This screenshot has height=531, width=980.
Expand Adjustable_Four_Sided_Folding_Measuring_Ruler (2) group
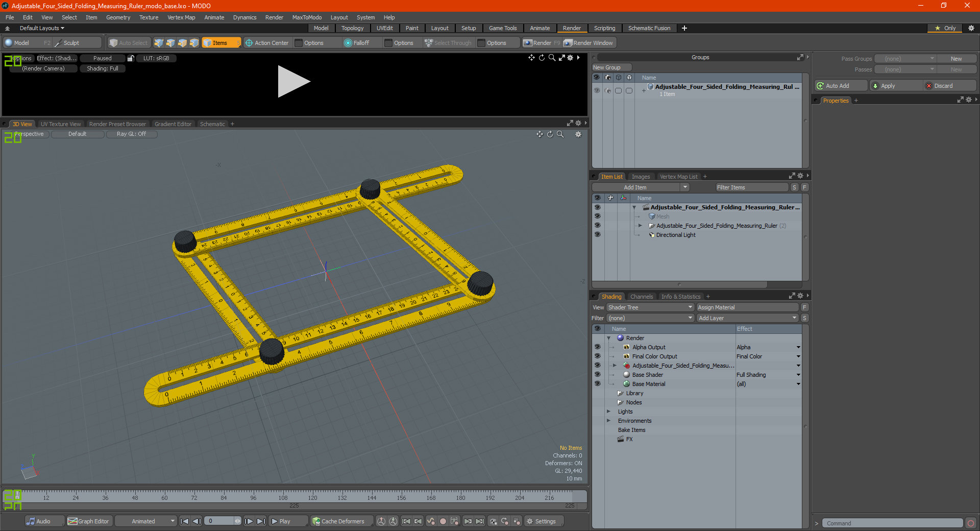(x=640, y=226)
